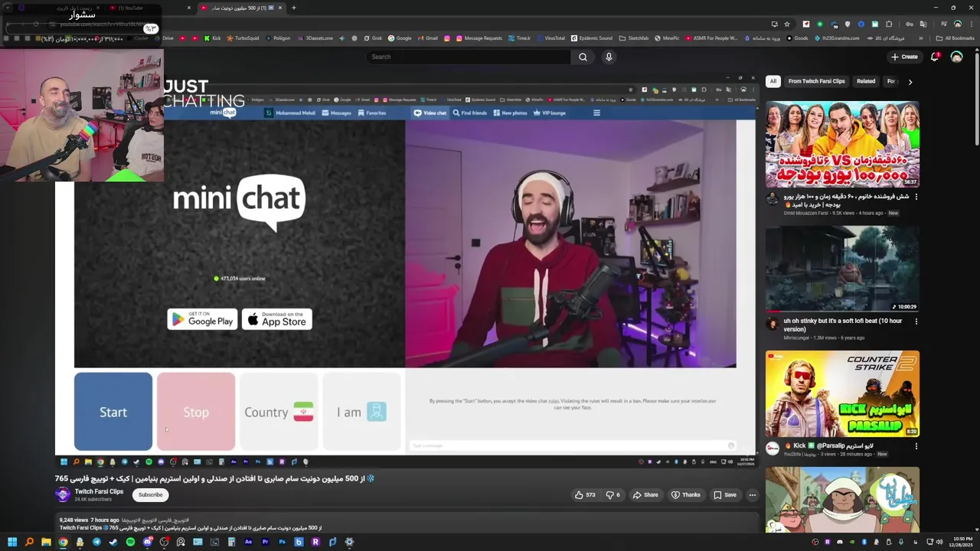Click Country selector with Iran flag
980x551 pixels.
tap(279, 412)
